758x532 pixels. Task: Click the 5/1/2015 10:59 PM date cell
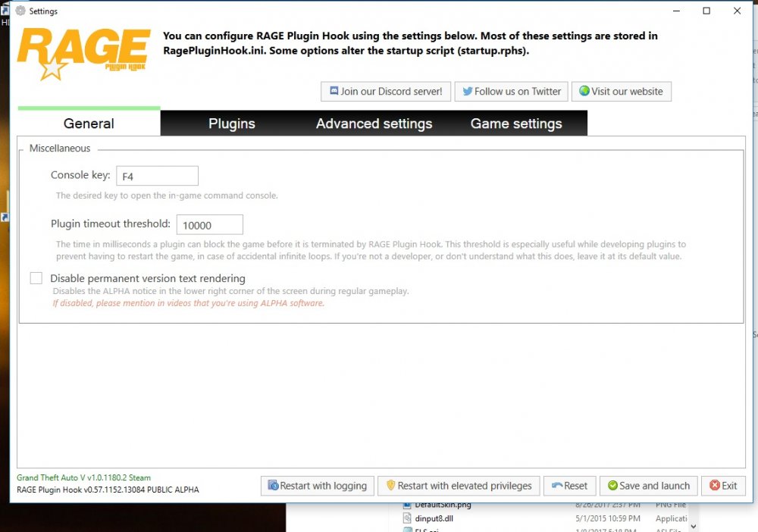[608, 518]
